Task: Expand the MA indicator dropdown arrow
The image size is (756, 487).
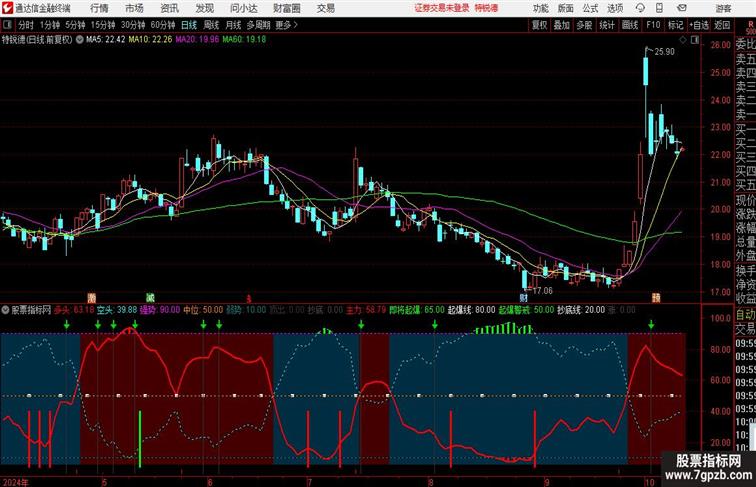Action: pos(79,40)
